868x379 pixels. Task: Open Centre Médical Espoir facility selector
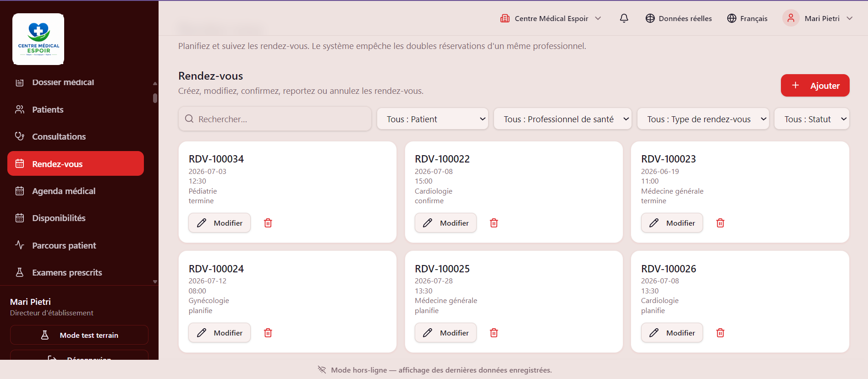[x=550, y=18]
